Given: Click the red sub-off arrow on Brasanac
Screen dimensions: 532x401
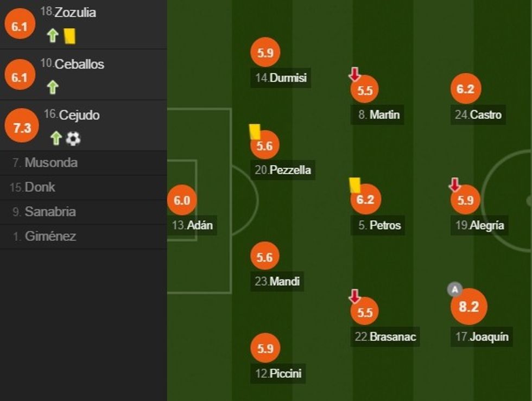Looking at the screenshot, I should click(354, 296).
